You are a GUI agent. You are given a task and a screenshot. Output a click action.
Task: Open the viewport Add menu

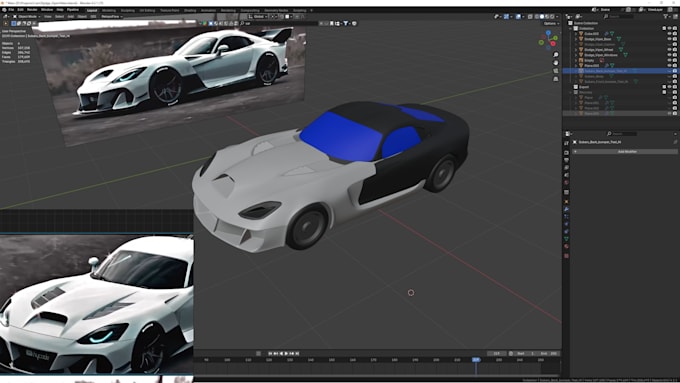coord(71,16)
